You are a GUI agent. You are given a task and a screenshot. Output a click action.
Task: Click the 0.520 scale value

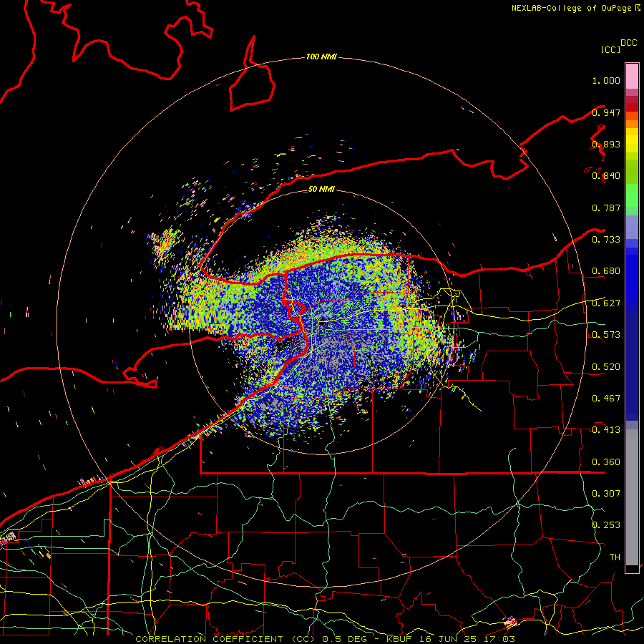[x=606, y=367]
